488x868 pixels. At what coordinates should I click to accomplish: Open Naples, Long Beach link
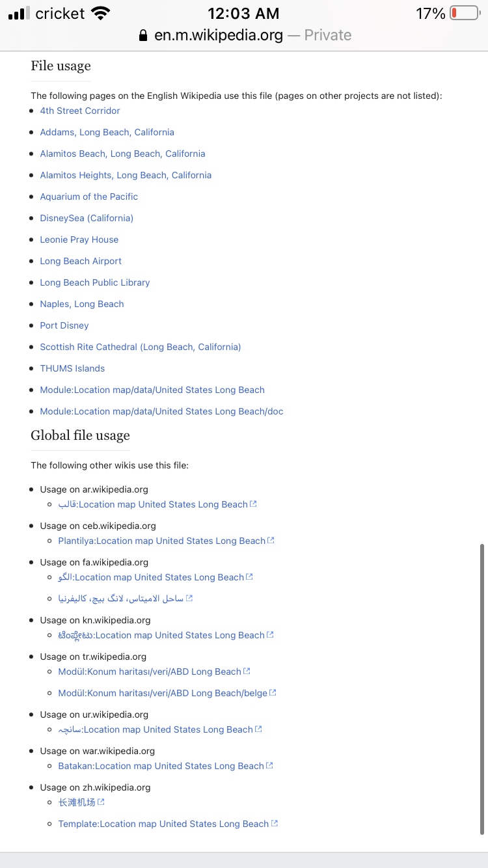pyautogui.click(x=82, y=304)
